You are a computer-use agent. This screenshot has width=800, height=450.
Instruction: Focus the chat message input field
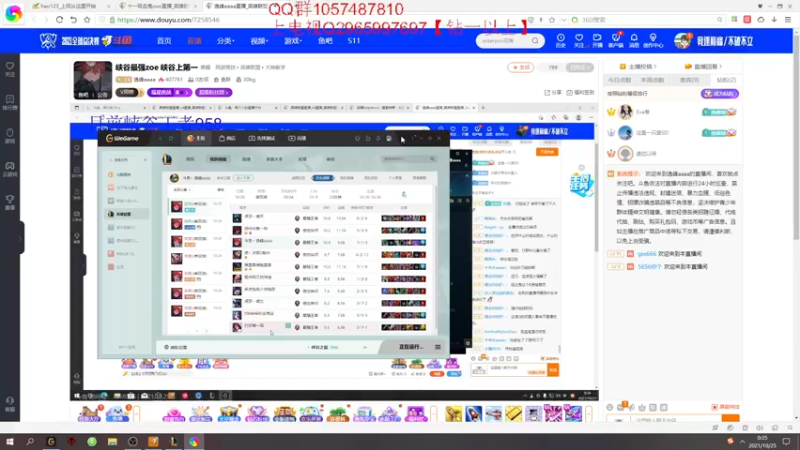tap(676, 420)
